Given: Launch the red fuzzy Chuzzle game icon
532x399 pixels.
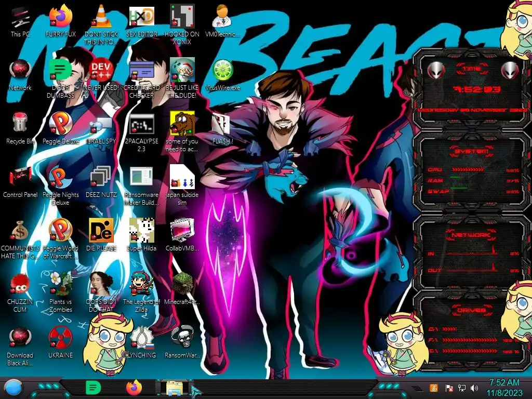Looking at the screenshot, I should pos(20,293).
